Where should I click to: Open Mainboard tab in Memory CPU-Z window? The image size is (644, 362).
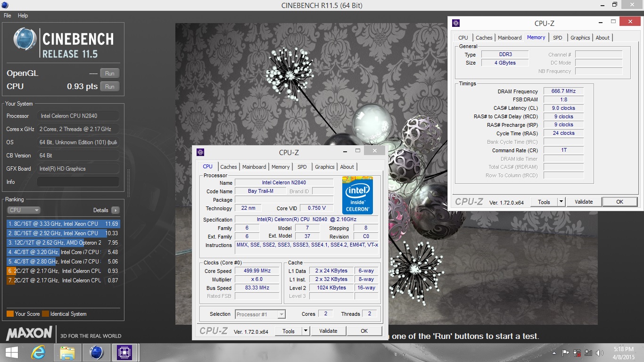coord(510,38)
